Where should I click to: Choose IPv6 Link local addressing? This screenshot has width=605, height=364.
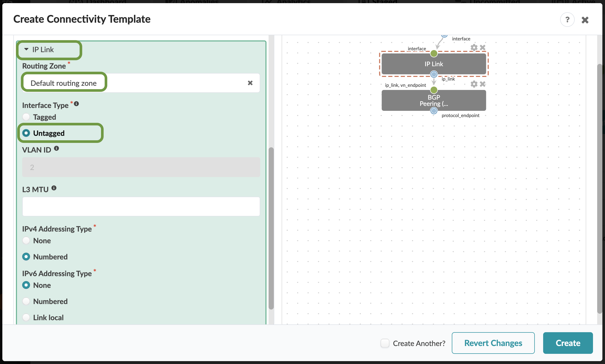pos(26,317)
